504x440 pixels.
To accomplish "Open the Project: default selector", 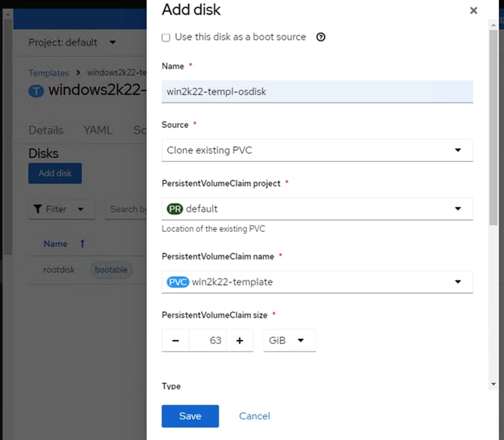I will pos(72,42).
